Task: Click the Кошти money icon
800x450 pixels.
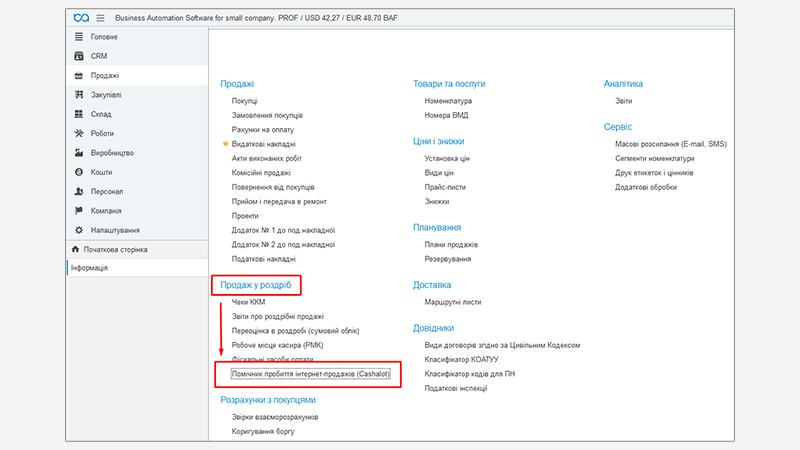Action: tap(80, 172)
